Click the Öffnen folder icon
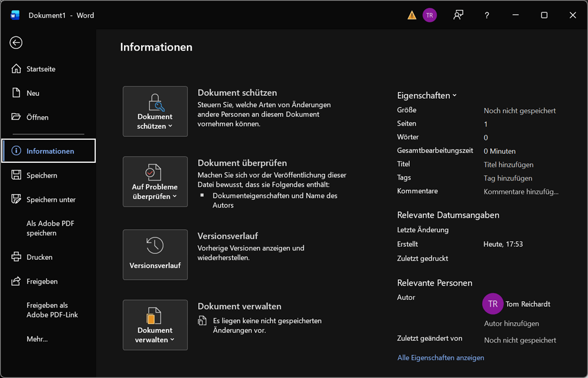Image resolution: width=588 pixels, height=378 pixels. pos(16,117)
